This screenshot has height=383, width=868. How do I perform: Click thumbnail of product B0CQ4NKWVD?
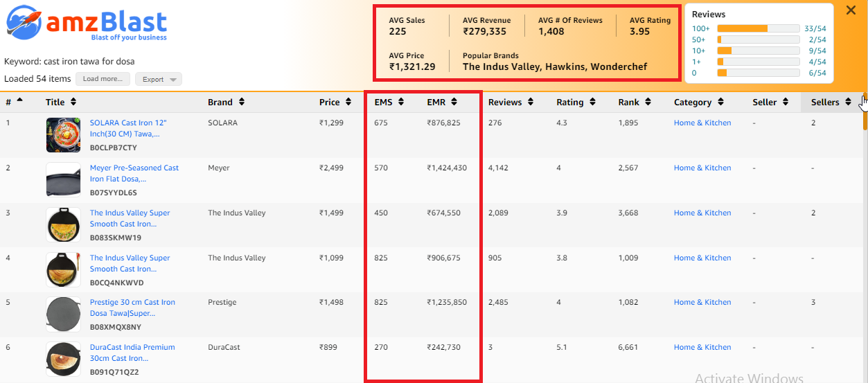pyautogui.click(x=63, y=270)
